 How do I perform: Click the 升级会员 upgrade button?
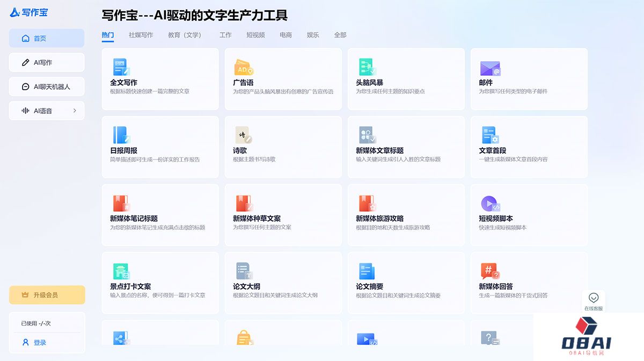(47, 295)
